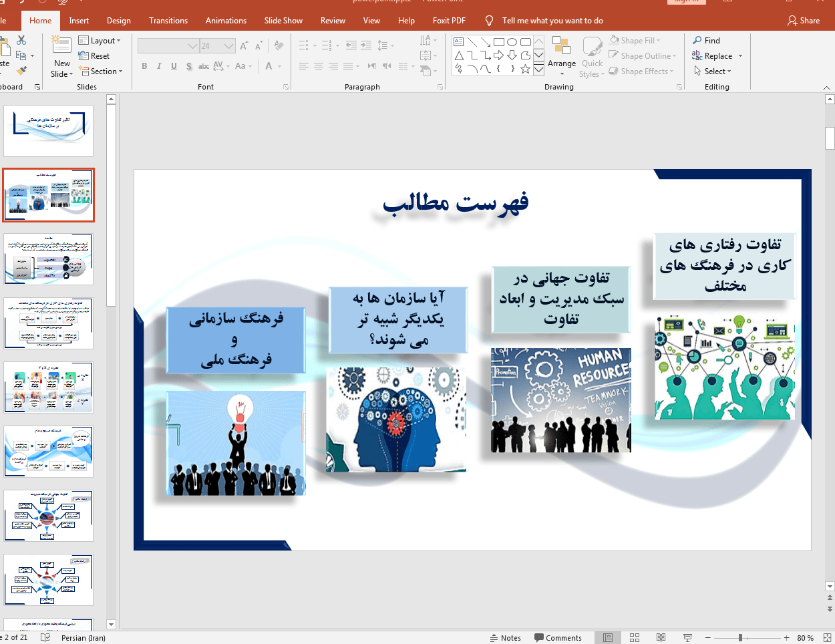Viewport: 835px width, 644px height.
Task: Switch to the Transitions tab
Action: click(x=168, y=21)
